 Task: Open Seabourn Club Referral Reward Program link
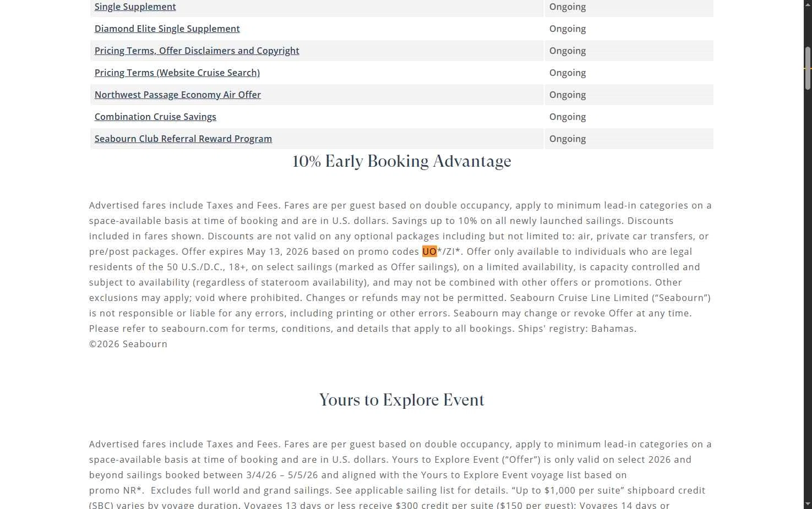point(183,139)
